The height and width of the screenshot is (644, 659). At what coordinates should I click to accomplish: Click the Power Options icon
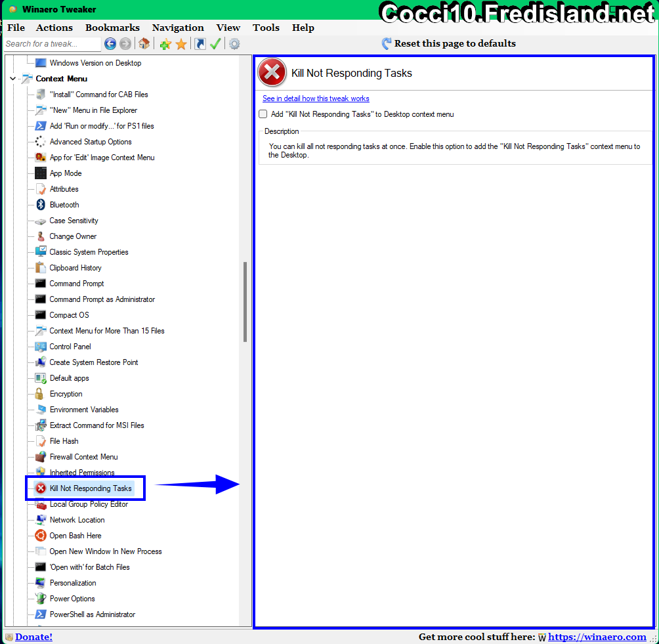coord(40,599)
